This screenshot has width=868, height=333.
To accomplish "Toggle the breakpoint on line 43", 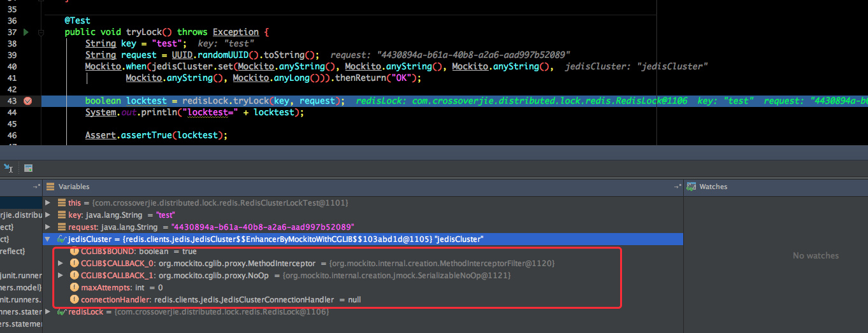I will click(x=28, y=101).
